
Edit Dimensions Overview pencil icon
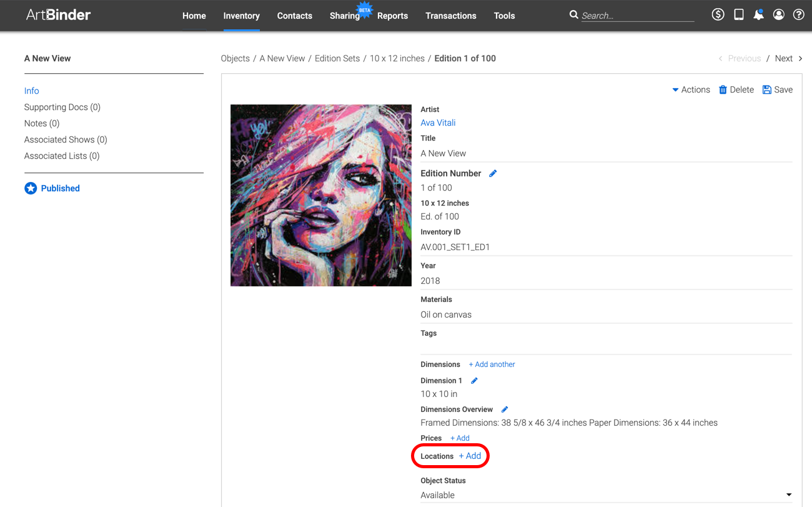[505, 409]
